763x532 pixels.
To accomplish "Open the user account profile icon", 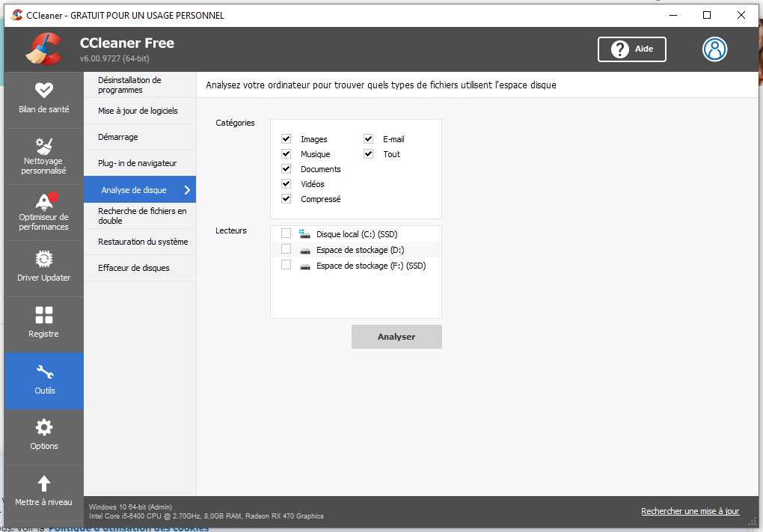I will pos(715,49).
